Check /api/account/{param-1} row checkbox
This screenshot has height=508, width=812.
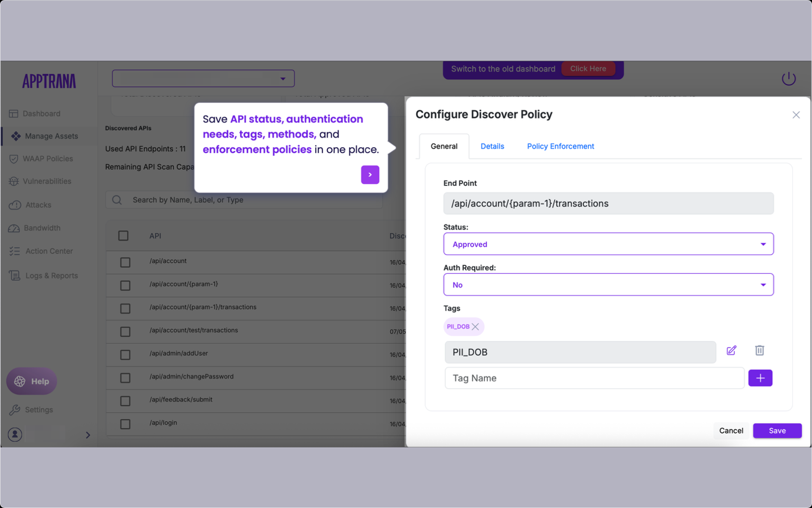click(x=125, y=286)
